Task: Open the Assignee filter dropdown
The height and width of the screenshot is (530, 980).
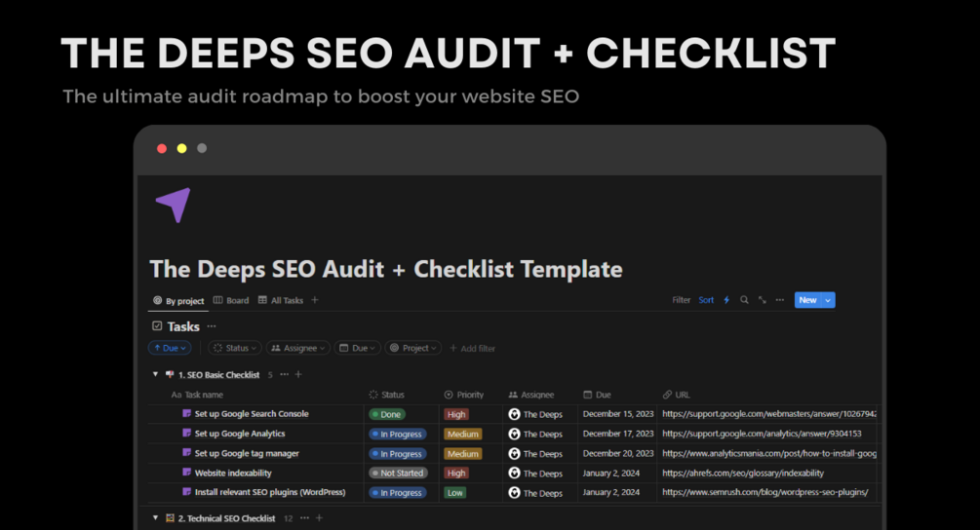Action: click(x=298, y=349)
